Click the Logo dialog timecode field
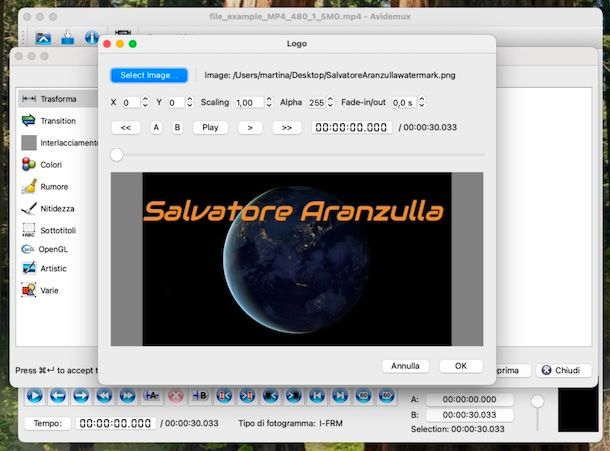This screenshot has width=610, height=451. 351,127
